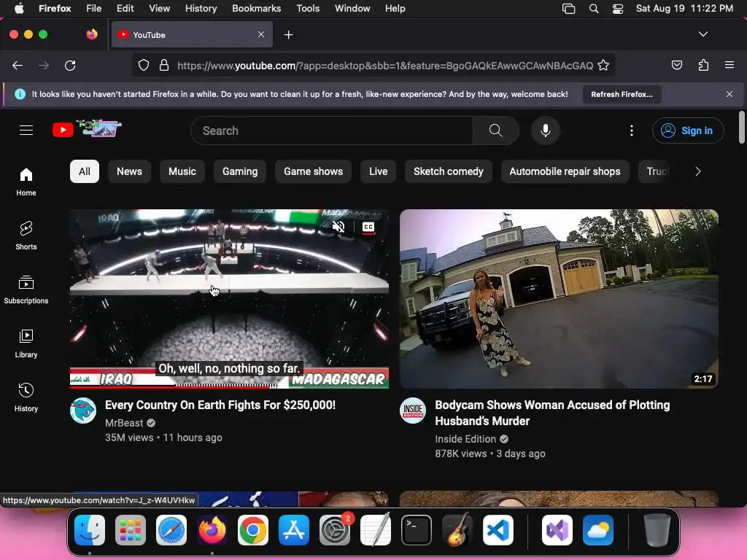Open Inside Edition channel name link
The width and height of the screenshot is (747, 560).
pyautogui.click(x=465, y=439)
